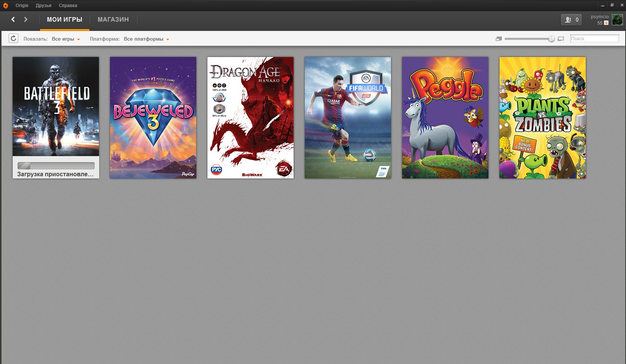Switch to the МАГАЗИН tab
The height and width of the screenshot is (364, 626).
click(113, 19)
